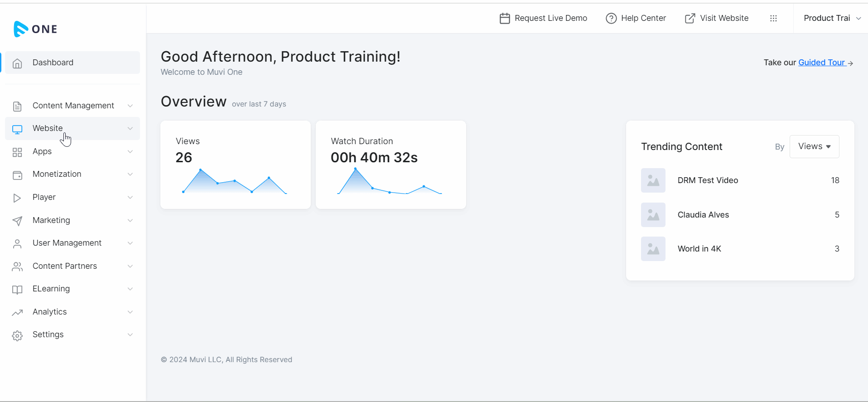Open Settings menu item
Screen dimensions: 868x402
pyautogui.click(x=72, y=334)
